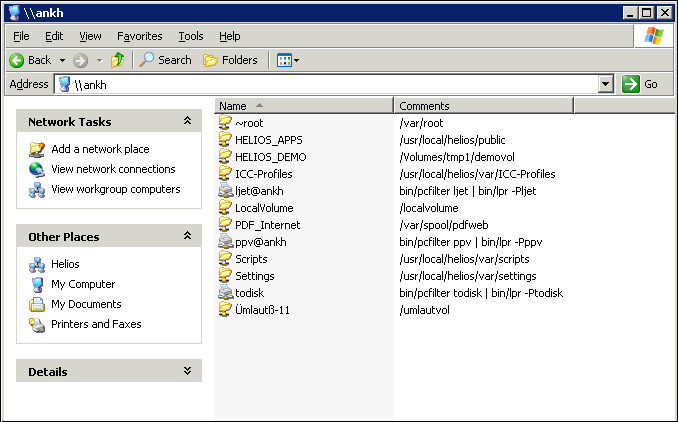Open the View menu
Viewport: 678px width, 422px height.
pyautogui.click(x=90, y=36)
